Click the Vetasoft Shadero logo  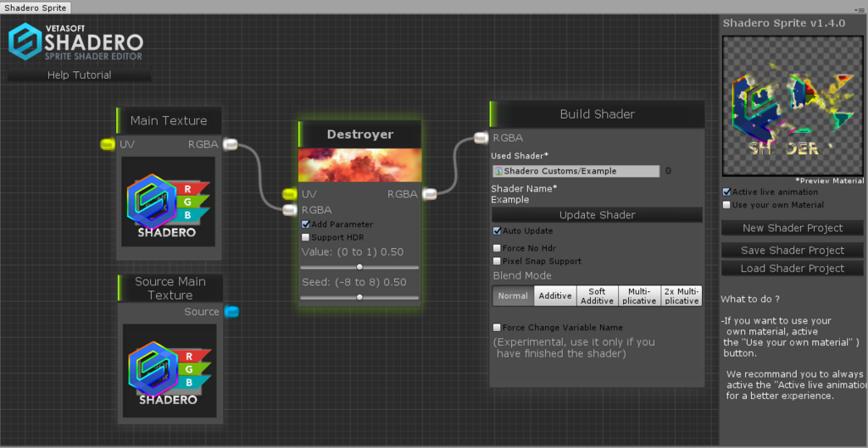click(75, 41)
